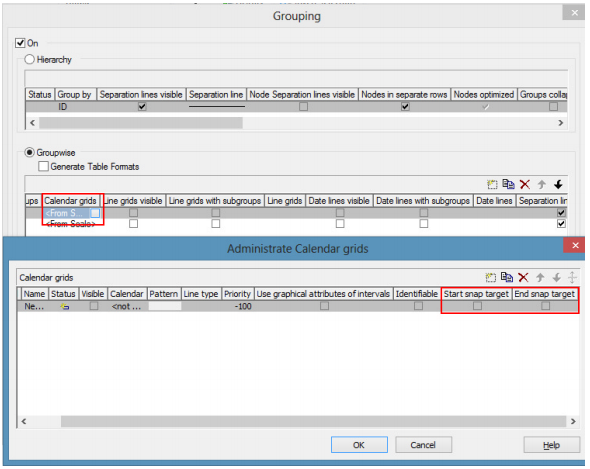Click the Groupwise table's black down arrow
590x469 pixels.
[558, 184]
